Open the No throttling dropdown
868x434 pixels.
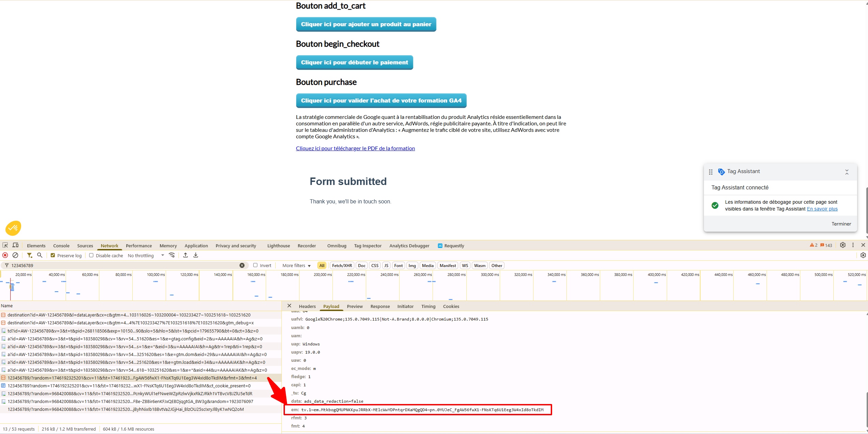[146, 255]
